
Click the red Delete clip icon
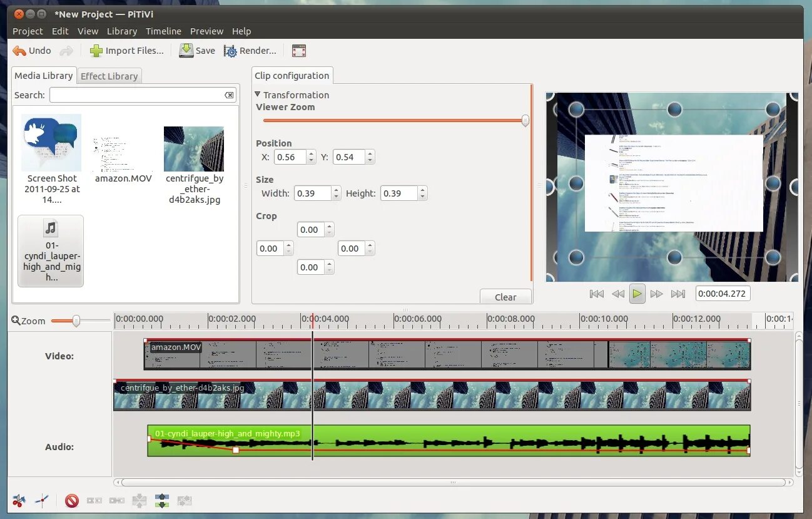[x=72, y=500]
